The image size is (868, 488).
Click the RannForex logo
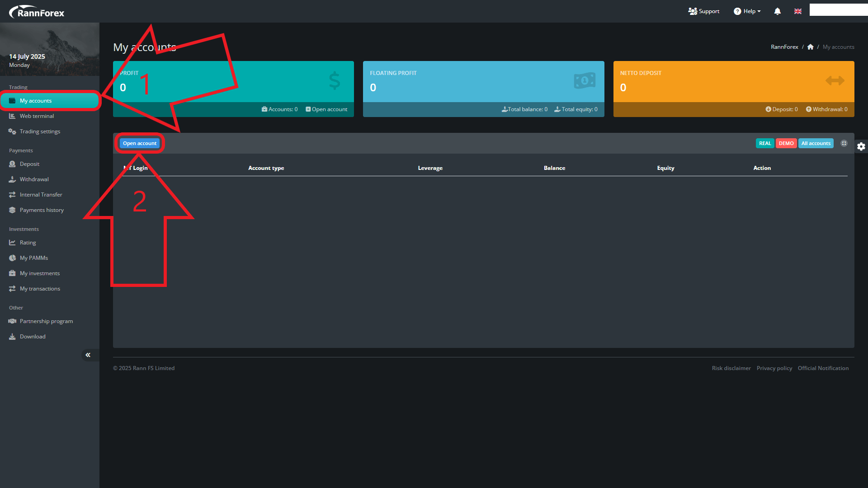(x=37, y=12)
